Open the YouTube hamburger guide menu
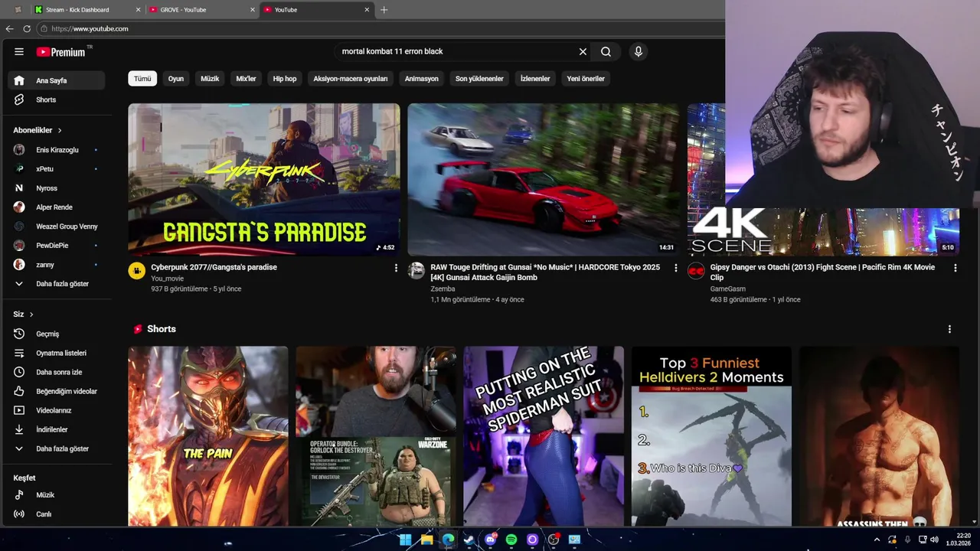The height and width of the screenshot is (551, 980). (18, 51)
